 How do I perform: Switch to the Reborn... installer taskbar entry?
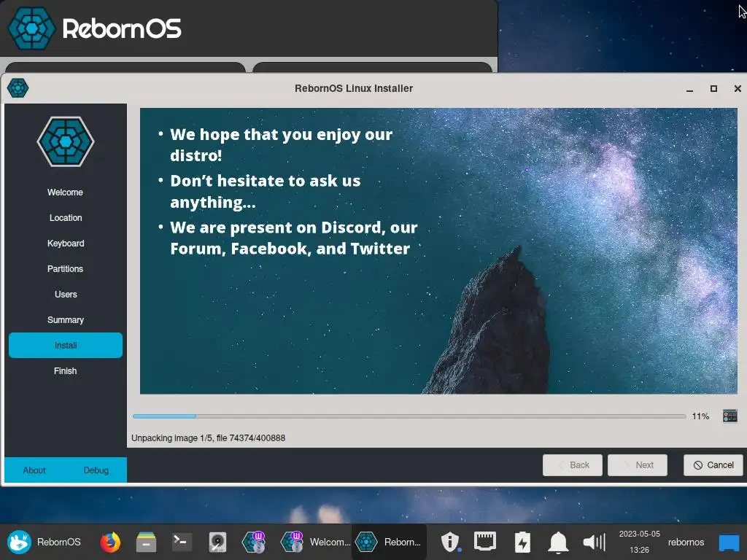pyautogui.click(x=389, y=542)
